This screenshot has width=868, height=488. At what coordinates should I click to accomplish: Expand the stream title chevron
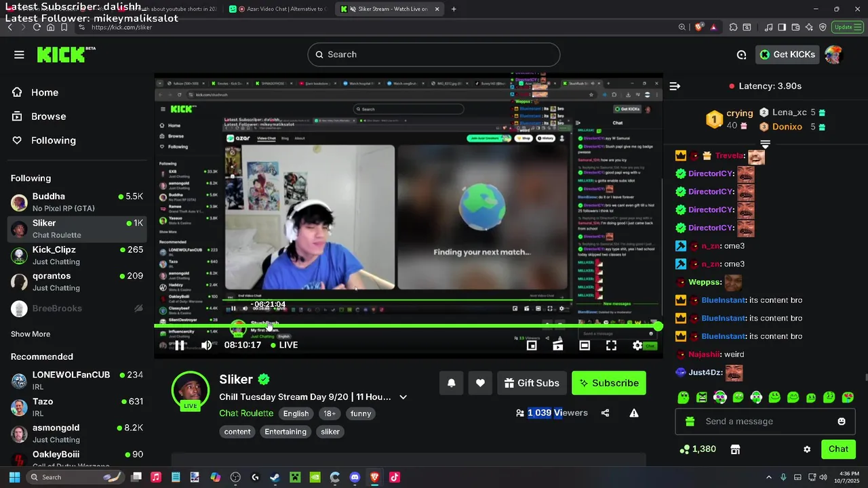(403, 397)
